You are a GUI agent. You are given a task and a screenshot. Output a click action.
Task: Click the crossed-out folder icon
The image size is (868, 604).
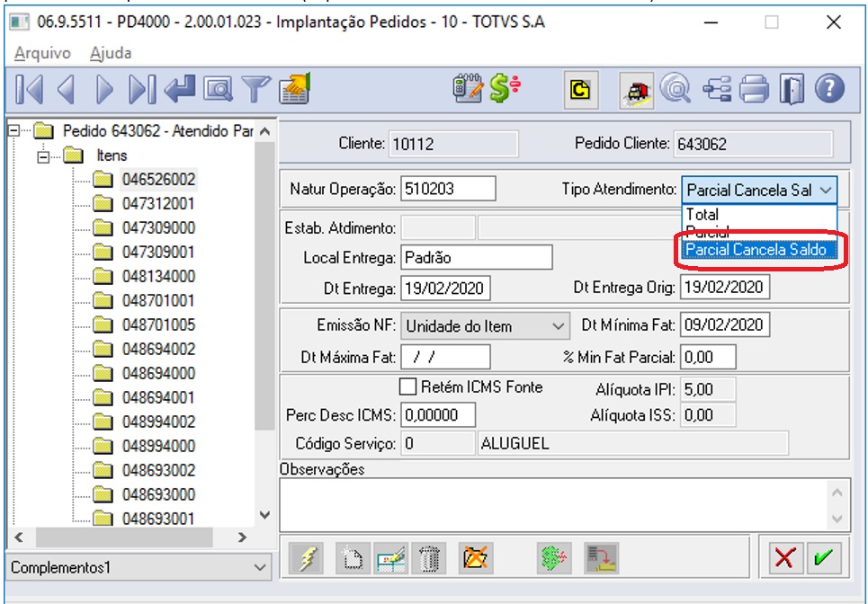pyautogui.click(x=476, y=558)
